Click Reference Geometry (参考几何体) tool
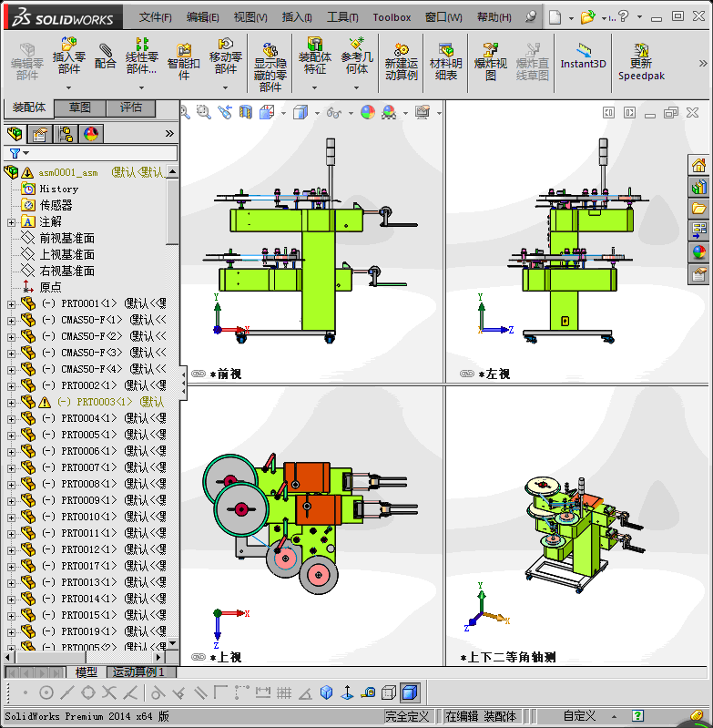The image size is (713, 728). point(357,56)
